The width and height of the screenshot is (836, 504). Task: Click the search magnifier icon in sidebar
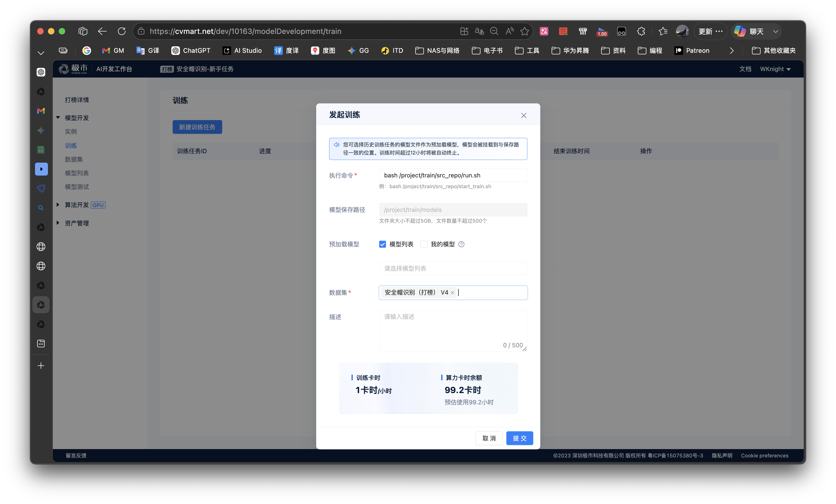pyautogui.click(x=41, y=208)
